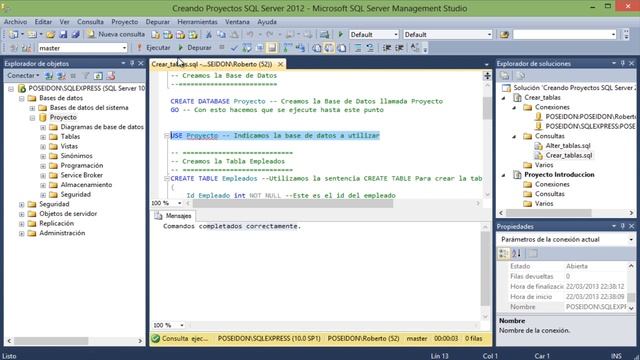Click the Save All icon
This screenshot has width=640, height=360.
coord(75,35)
